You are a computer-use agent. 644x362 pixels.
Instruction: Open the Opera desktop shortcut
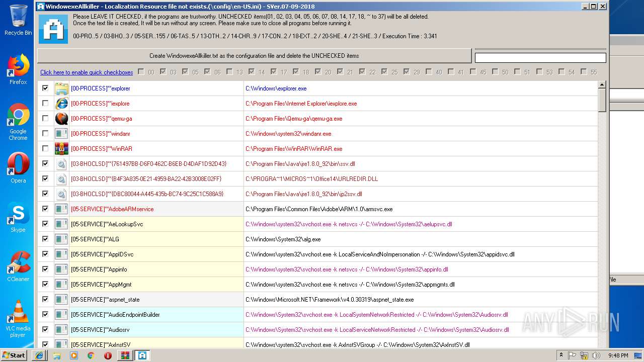[18, 168]
